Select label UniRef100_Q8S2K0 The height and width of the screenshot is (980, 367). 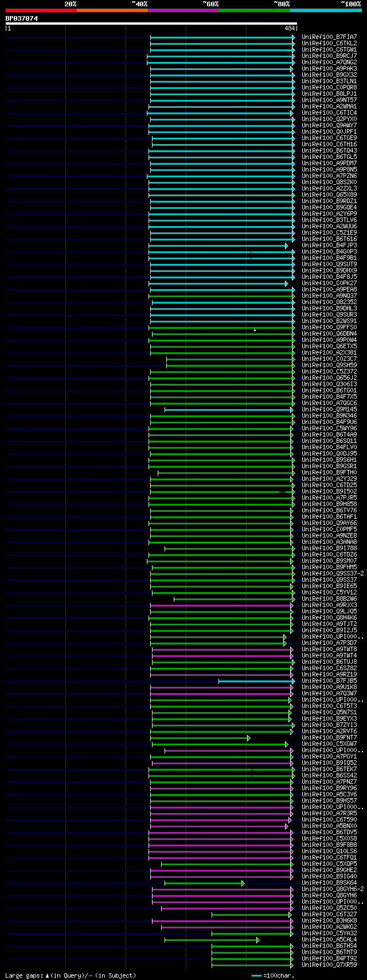tap(329, 182)
